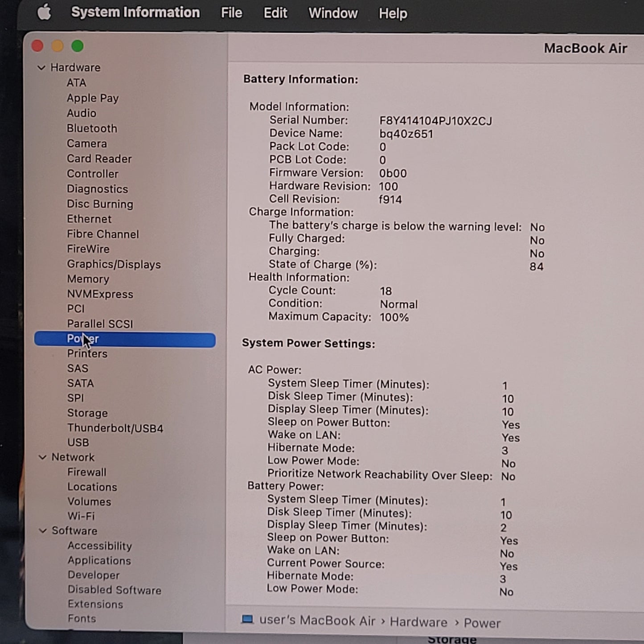Select Graphics/Displays in the sidebar
The image size is (644, 644).
[114, 264]
